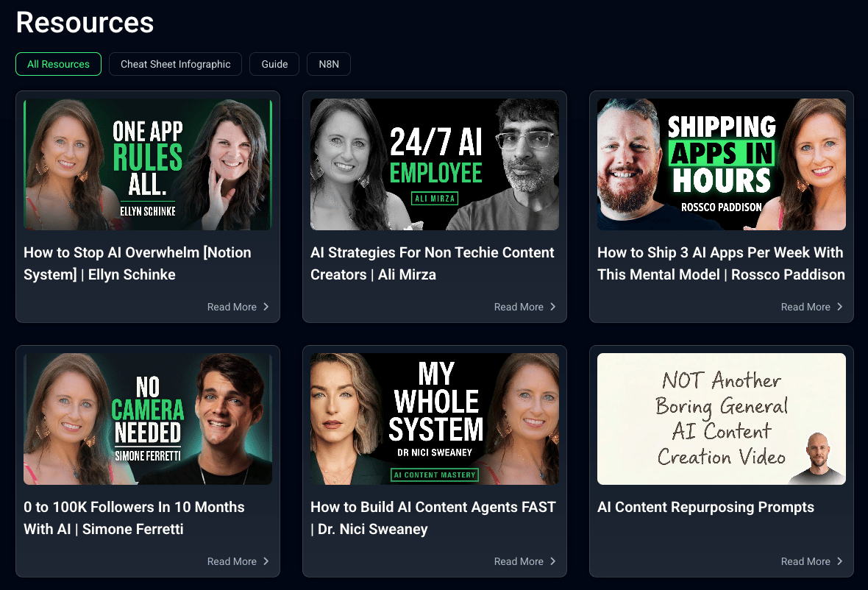The height and width of the screenshot is (590, 868).
Task: Open the 'No Camera Needed' thumbnail
Action: tap(148, 419)
